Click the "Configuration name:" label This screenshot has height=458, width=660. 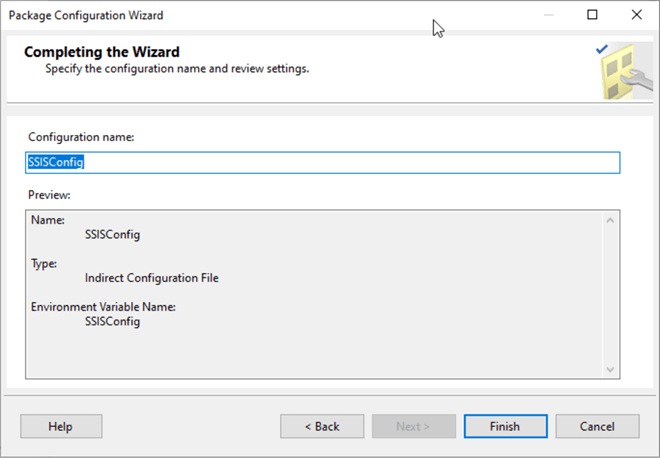(81, 136)
